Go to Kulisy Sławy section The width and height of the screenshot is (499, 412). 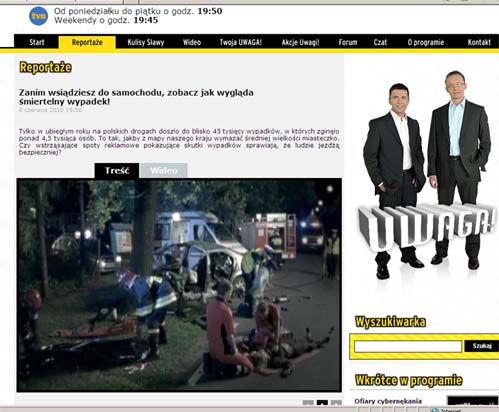pos(146,42)
